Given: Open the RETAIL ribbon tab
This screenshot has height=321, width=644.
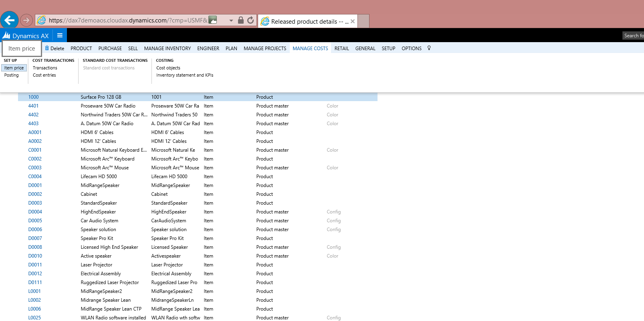Looking at the screenshot, I should pyautogui.click(x=341, y=49).
